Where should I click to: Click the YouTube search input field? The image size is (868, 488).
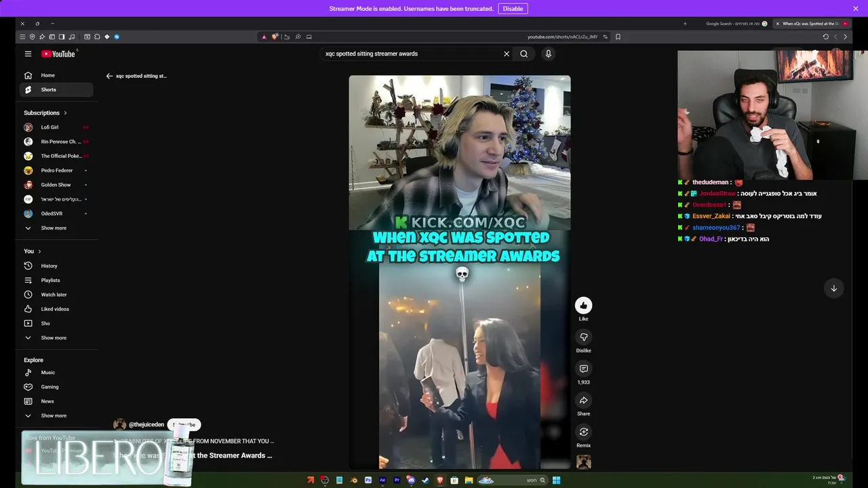410,54
